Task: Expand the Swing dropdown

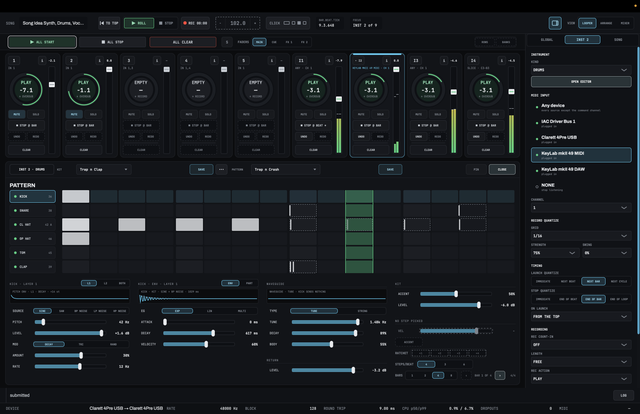Action: 607,253
